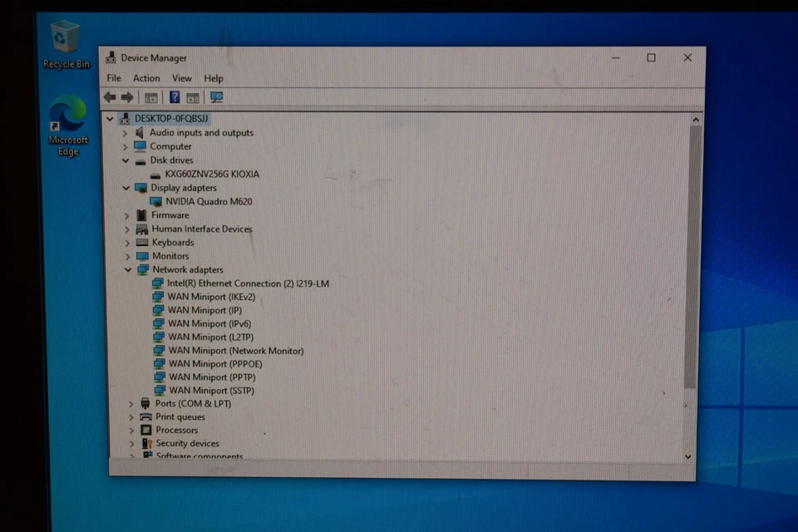798x532 pixels.
Task: Select WAN Miniport (PPPOE) entry
Action: tap(215, 364)
